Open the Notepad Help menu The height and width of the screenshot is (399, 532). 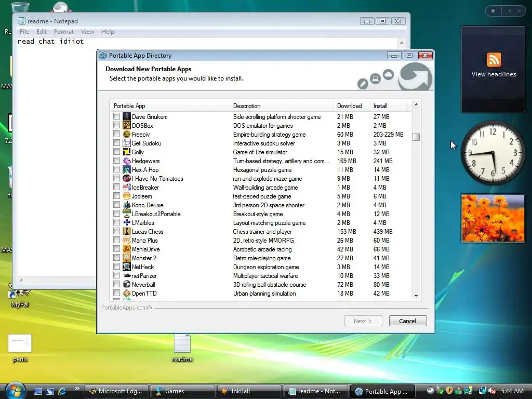(x=108, y=32)
